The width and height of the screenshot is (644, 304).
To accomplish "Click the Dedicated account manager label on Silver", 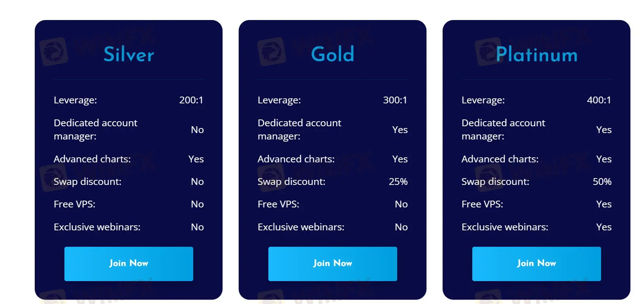I will [x=95, y=129].
